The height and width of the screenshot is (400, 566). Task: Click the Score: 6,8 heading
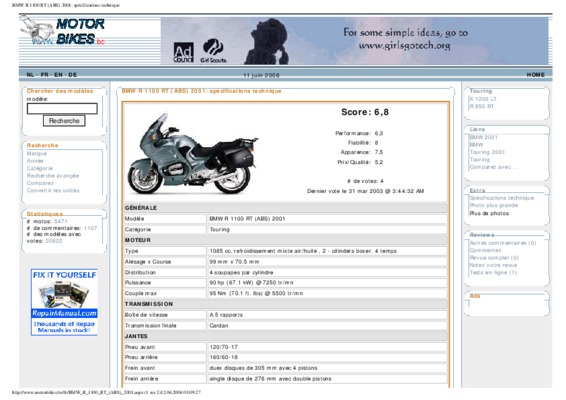(365, 112)
